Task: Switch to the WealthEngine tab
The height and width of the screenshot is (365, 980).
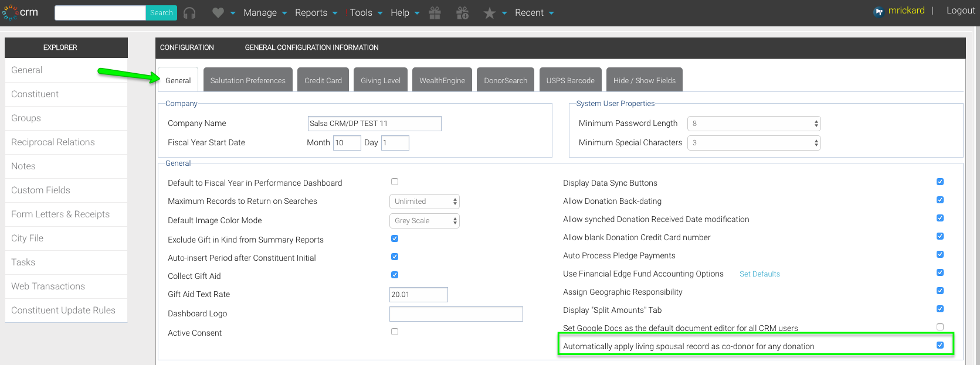Action: [x=442, y=80]
